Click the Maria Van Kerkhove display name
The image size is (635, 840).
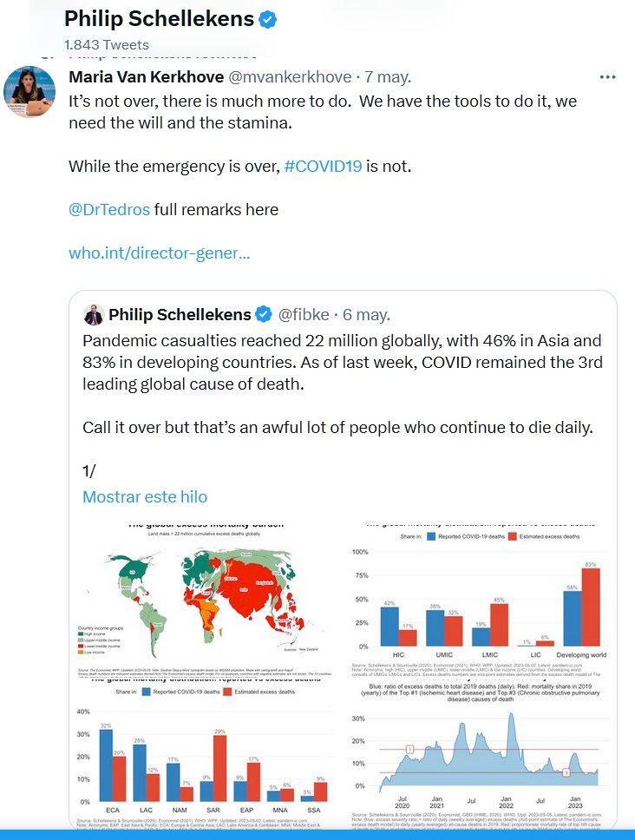coord(146,77)
